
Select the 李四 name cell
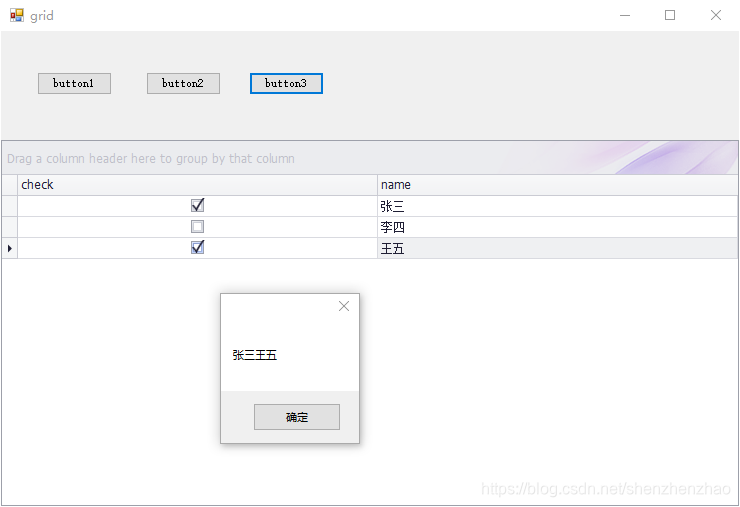click(x=557, y=227)
